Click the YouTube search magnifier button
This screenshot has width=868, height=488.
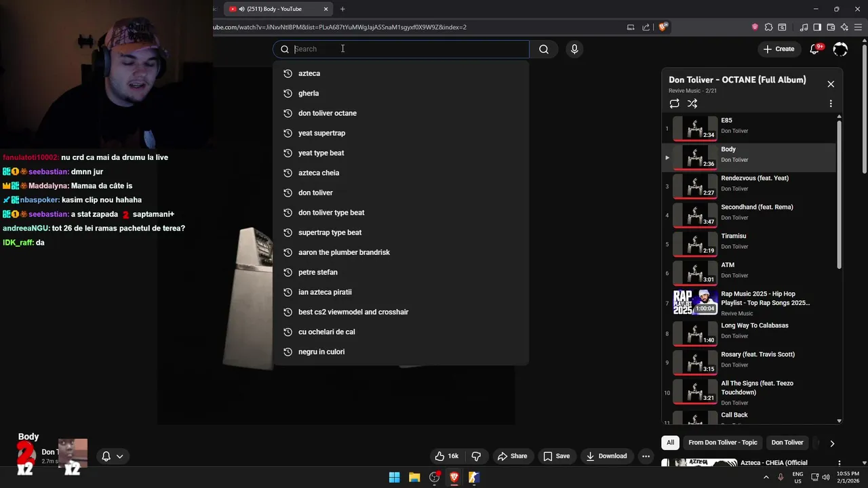click(544, 49)
